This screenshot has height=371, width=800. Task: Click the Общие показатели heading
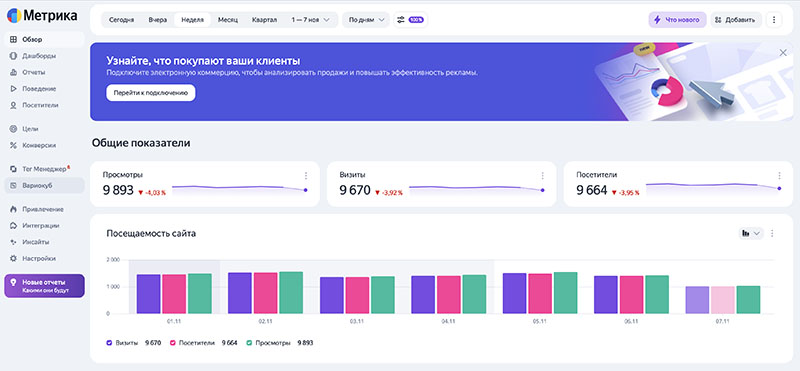[x=141, y=143]
